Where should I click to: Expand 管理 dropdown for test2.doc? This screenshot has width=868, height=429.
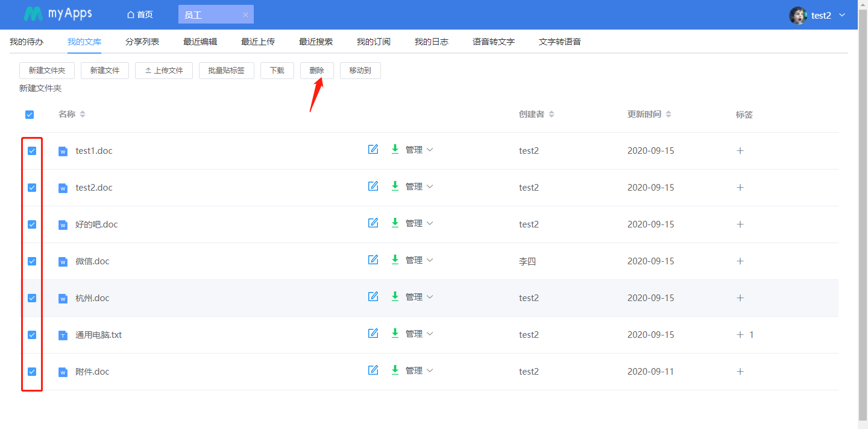(x=419, y=187)
